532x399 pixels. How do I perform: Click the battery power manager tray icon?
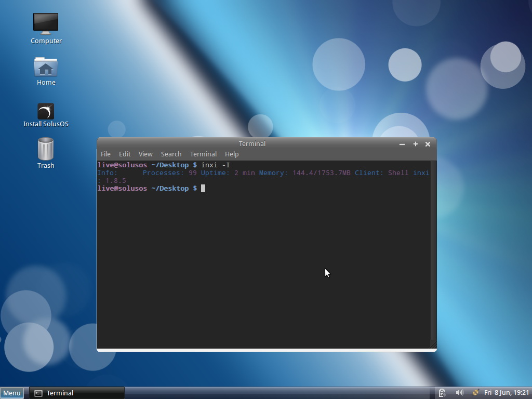coord(442,393)
